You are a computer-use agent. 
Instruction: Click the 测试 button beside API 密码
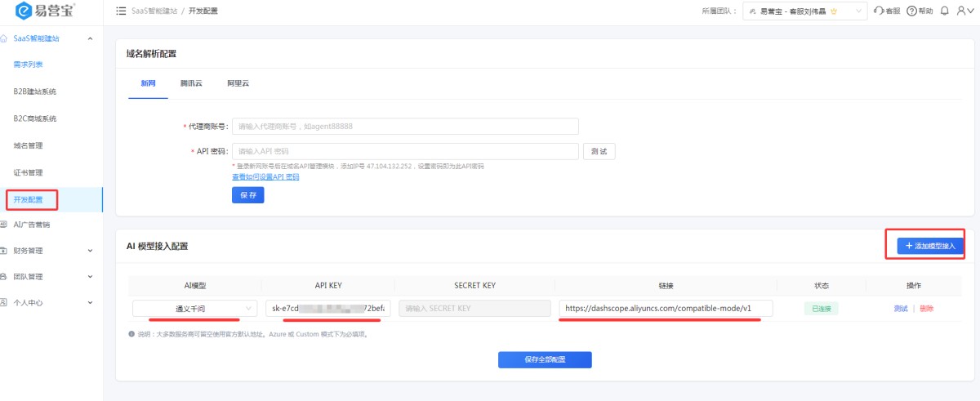click(599, 151)
